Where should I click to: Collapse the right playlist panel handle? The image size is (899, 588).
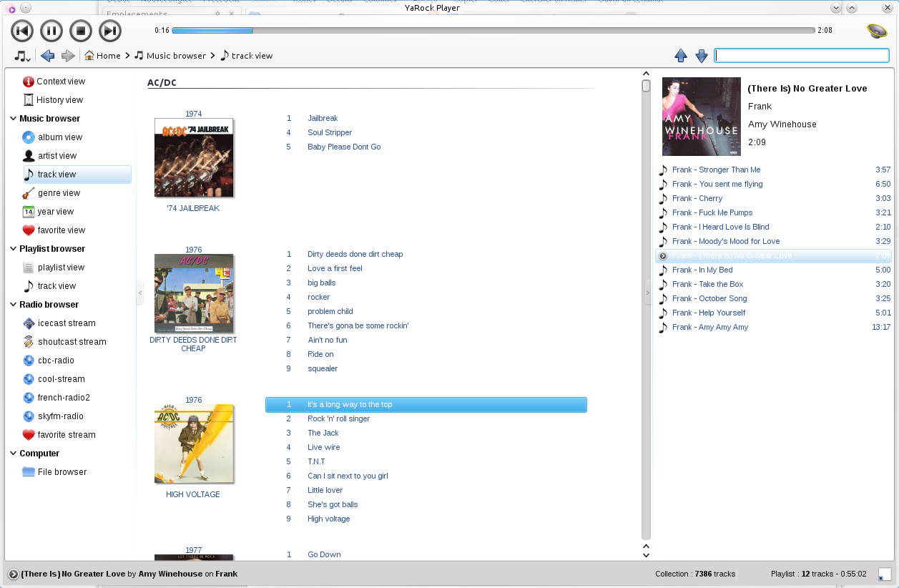(648, 293)
